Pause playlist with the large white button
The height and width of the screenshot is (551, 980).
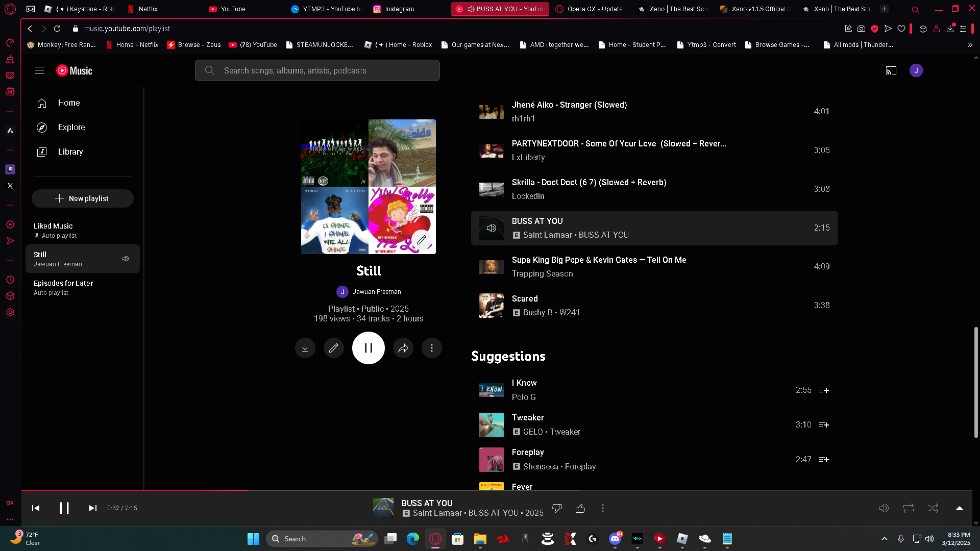tap(369, 348)
